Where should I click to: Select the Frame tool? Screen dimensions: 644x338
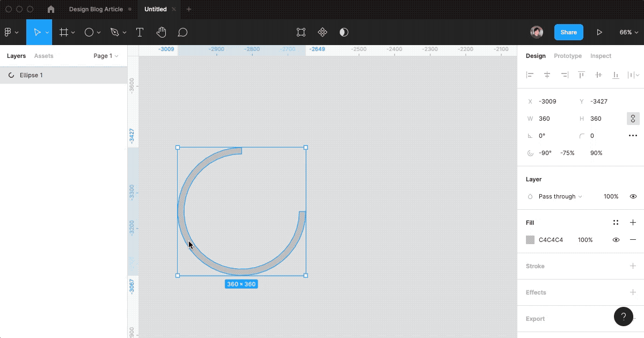tap(63, 32)
